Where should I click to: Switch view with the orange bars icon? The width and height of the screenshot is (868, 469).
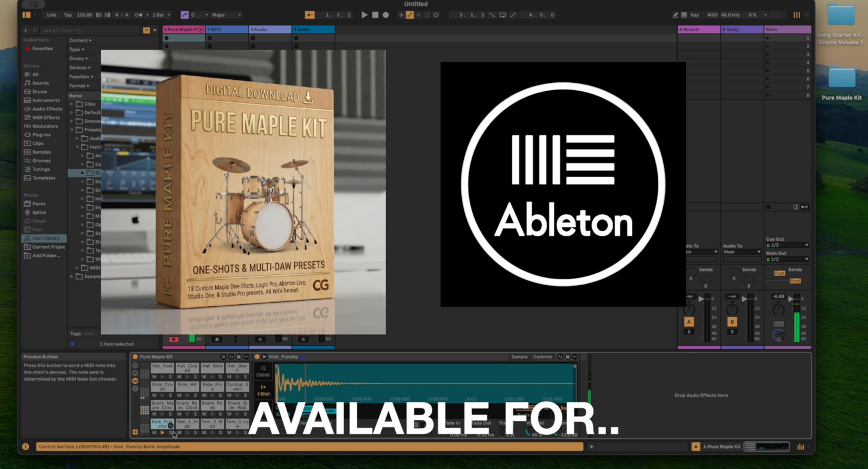point(797,15)
